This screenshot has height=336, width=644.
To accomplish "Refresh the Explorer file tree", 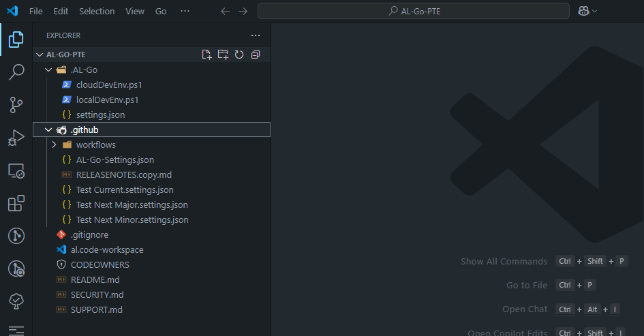I will (239, 55).
